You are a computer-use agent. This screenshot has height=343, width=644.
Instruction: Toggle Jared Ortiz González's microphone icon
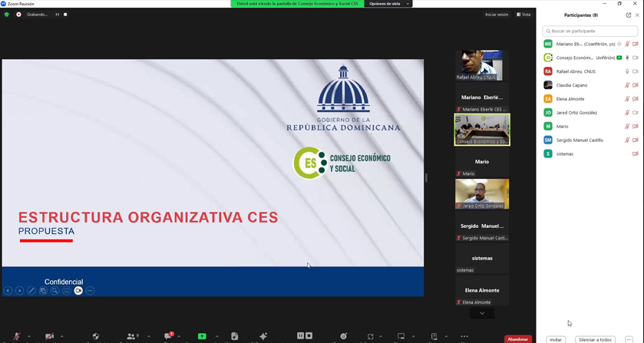(627, 113)
